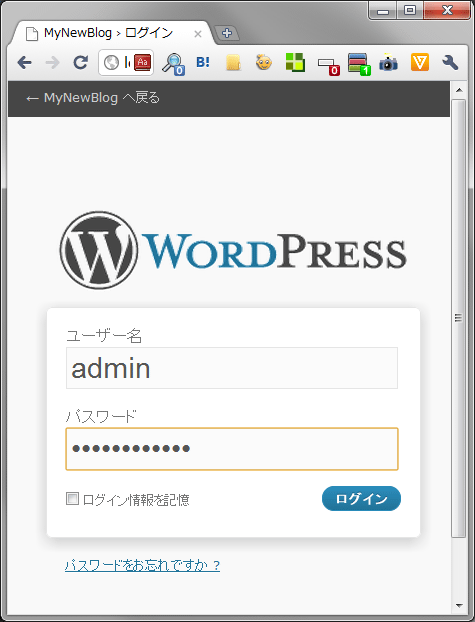Click the パスワードをお忘れですか link
Screen dimensions: 475x622
coord(142,565)
